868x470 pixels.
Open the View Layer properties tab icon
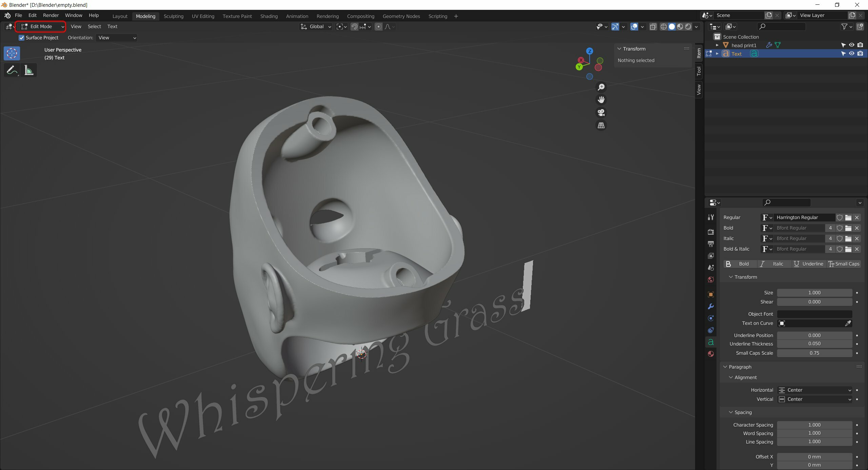tap(711, 256)
